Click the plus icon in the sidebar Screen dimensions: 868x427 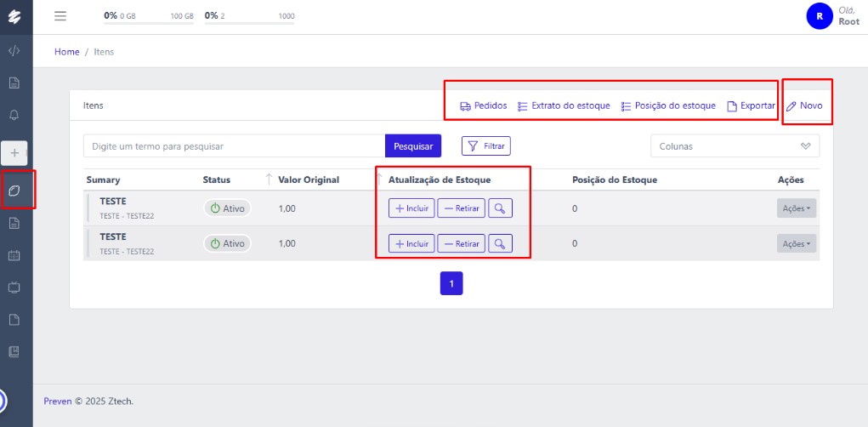(x=14, y=153)
